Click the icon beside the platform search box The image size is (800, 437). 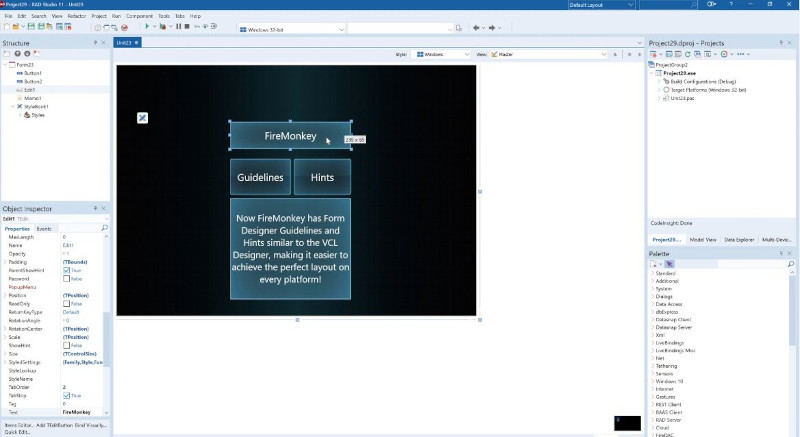coord(458,29)
